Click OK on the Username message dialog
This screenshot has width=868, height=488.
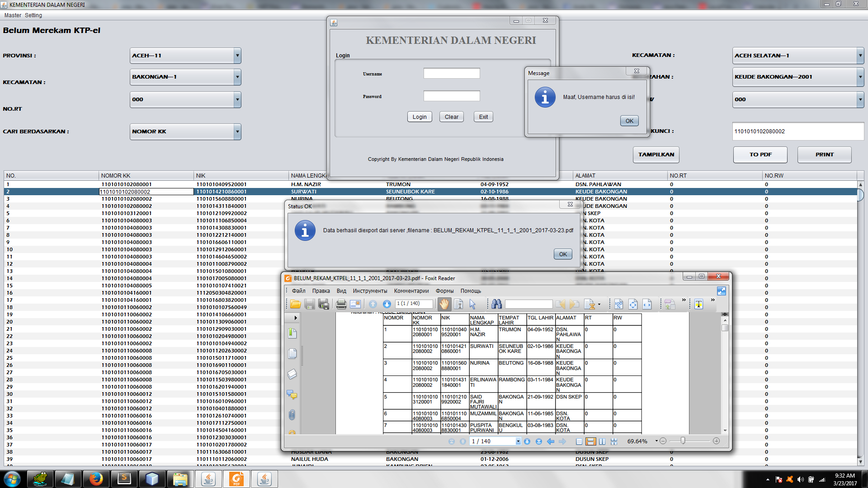point(629,121)
